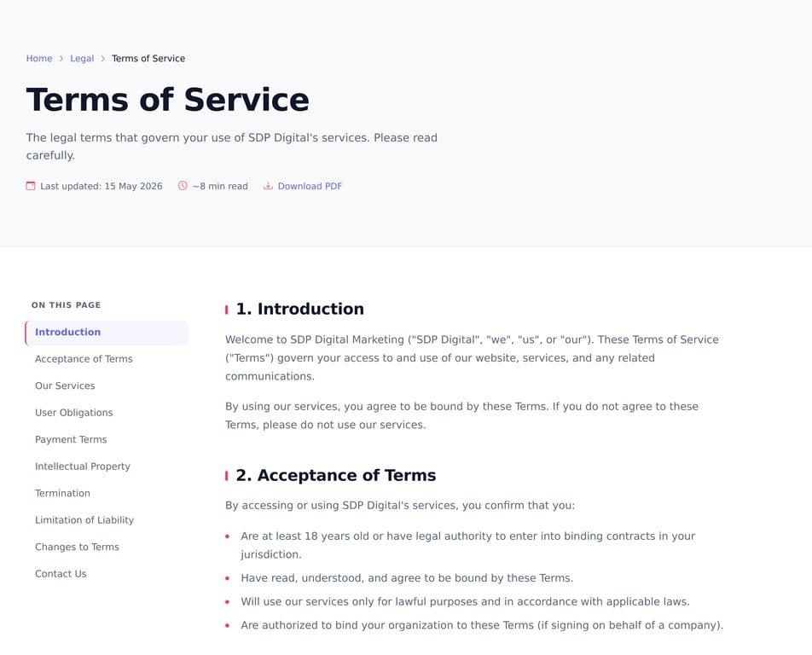Go to Payment Terms sidebar entry
The image size is (812, 655).
click(x=71, y=439)
